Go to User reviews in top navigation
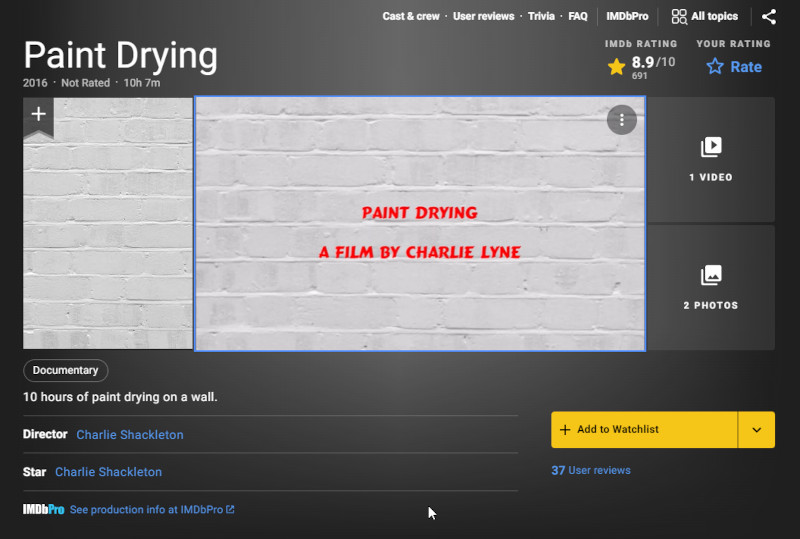800x539 pixels. (x=483, y=17)
